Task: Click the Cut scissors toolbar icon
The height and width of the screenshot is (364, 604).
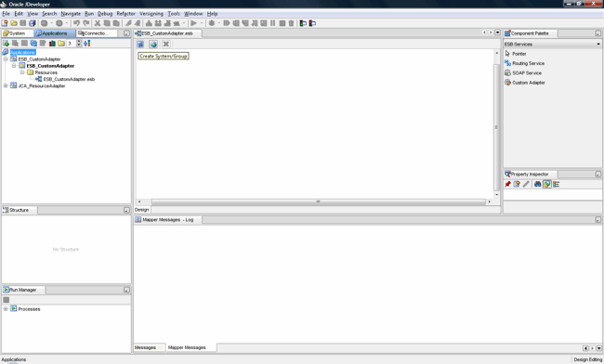Action: (x=98, y=23)
